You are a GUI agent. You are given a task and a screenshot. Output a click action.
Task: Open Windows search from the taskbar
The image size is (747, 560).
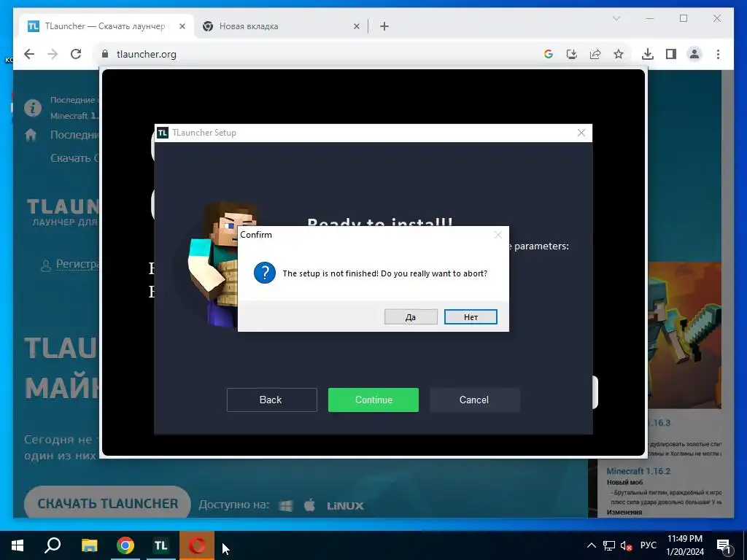[53, 545]
